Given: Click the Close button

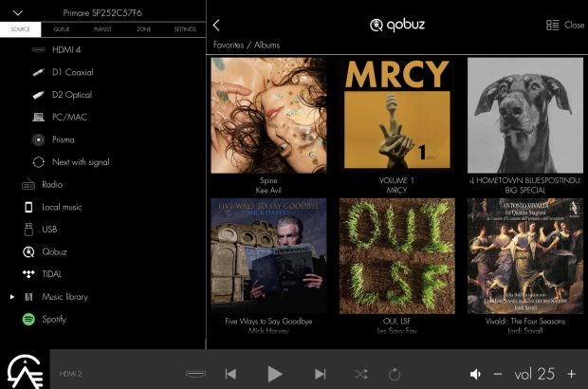Looking at the screenshot, I should (565, 26).
